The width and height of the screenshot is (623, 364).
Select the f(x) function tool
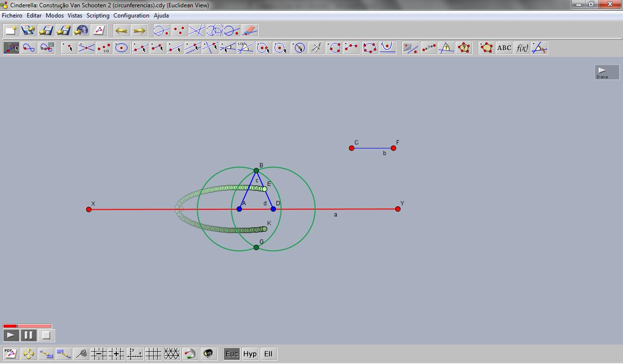click(x=522, y=48)
